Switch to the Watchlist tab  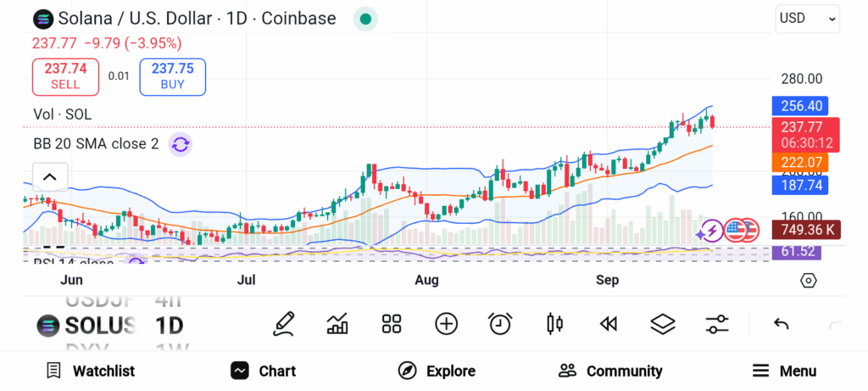(91, 371)
